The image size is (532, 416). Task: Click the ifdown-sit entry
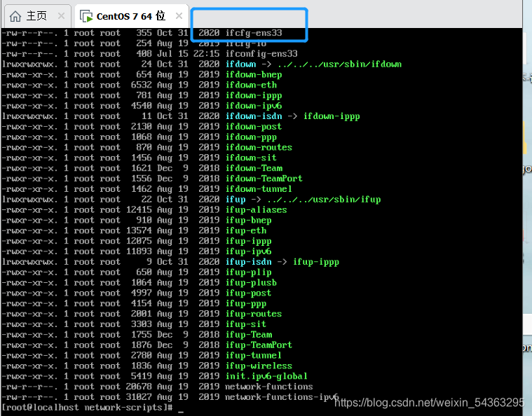point(251,158)
